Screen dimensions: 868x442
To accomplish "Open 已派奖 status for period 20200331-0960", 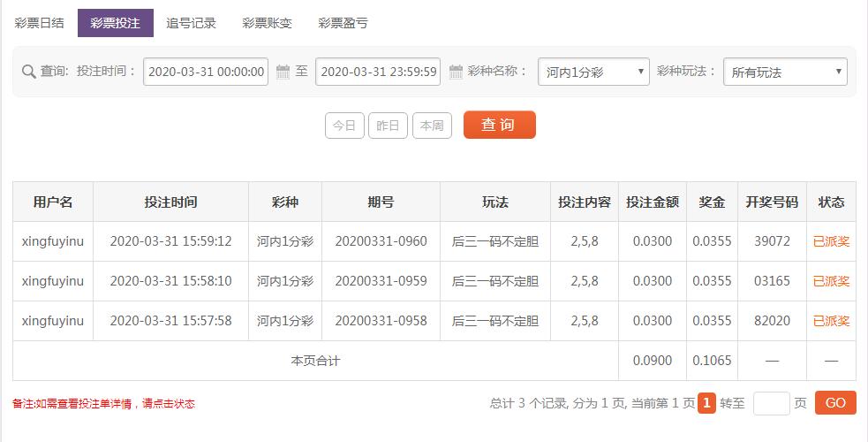I will click(831, 241).
